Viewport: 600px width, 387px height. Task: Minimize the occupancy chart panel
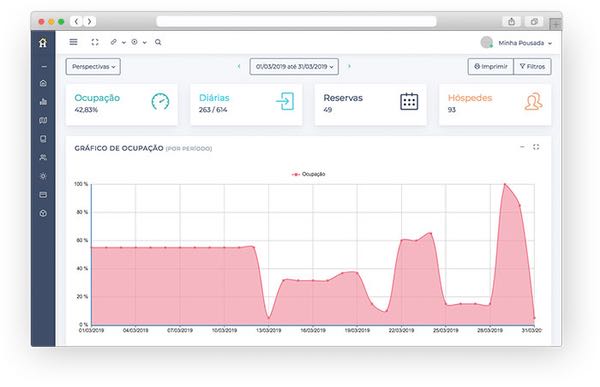(522, 147)
